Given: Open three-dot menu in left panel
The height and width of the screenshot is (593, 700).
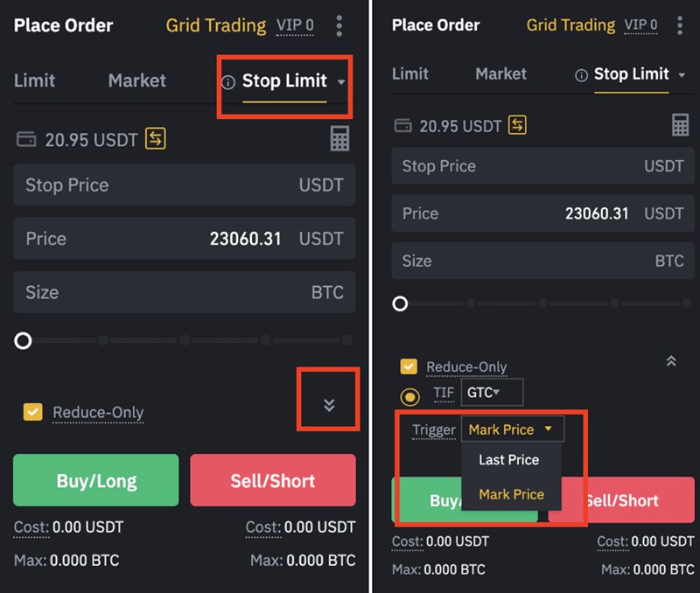Looking at the screenshot, I should [x=339, y=25].
